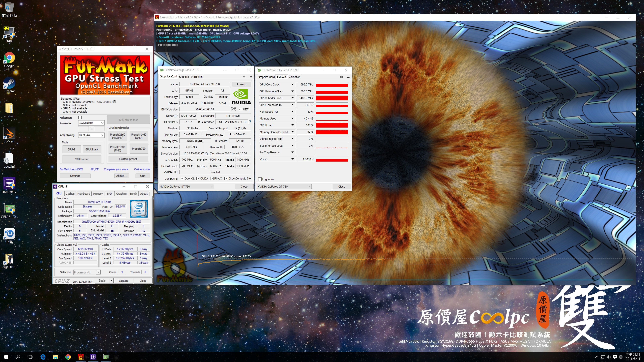The height and width of the screenshot is (362, 644).
Task: Expand the GPU Temperature sensor dropdown arrow
Action: click(292, 105)
